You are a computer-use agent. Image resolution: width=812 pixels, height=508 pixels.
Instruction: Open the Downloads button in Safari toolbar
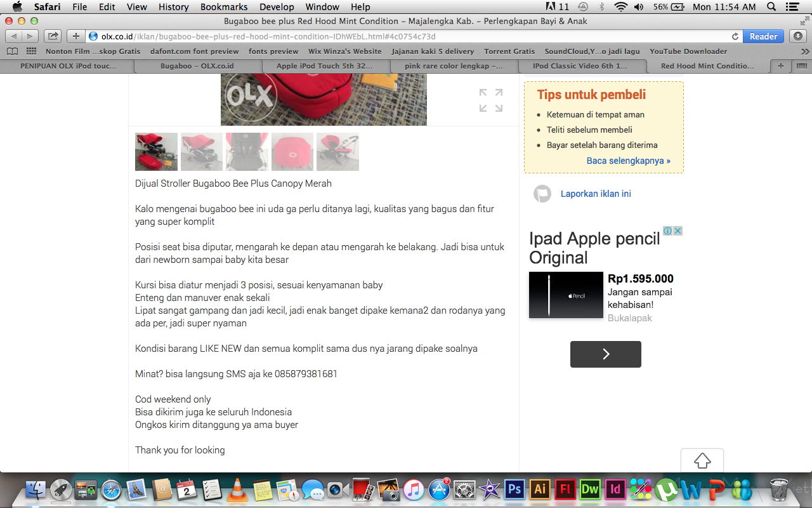click(799, 36)
